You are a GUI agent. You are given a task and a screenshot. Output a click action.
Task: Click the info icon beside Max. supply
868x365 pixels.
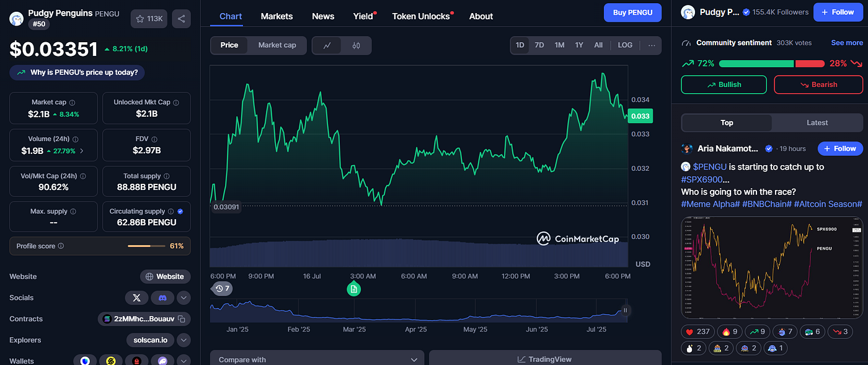pos(72,212)
